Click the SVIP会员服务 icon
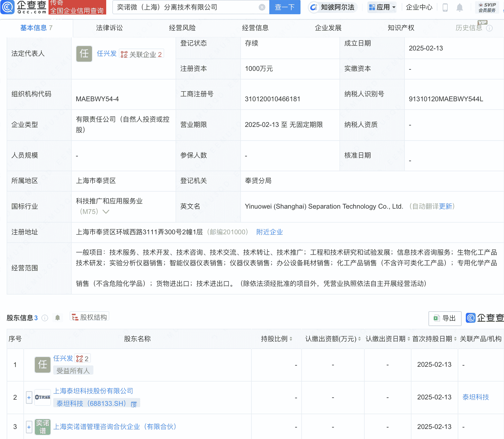504x439 pixels. 486,8
